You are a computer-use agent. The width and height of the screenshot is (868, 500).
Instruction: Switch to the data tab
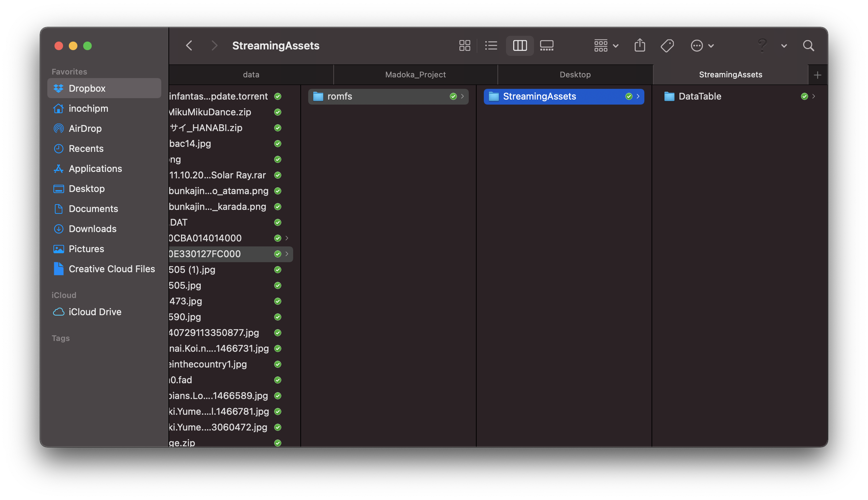[x=251, y=74]
